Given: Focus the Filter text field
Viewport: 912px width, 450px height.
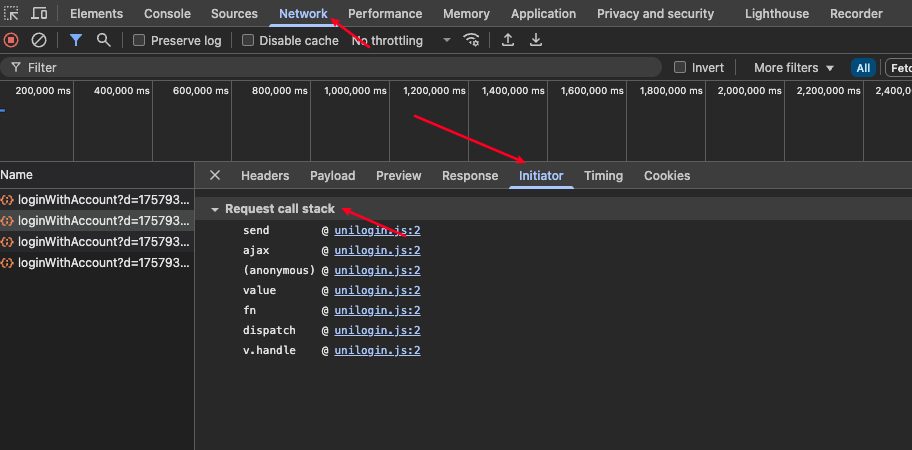Looking at the screenshot, I should point(332,67).
